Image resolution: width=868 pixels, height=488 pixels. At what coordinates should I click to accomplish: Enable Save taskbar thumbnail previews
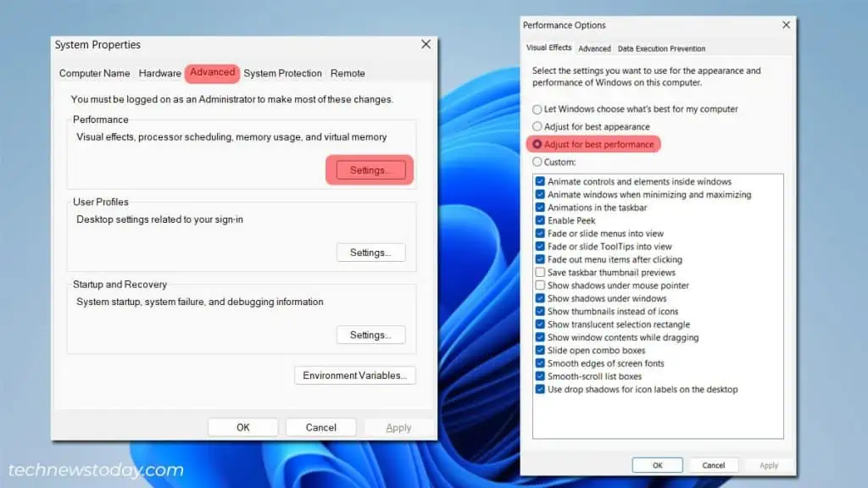click(x=540, y=272)
